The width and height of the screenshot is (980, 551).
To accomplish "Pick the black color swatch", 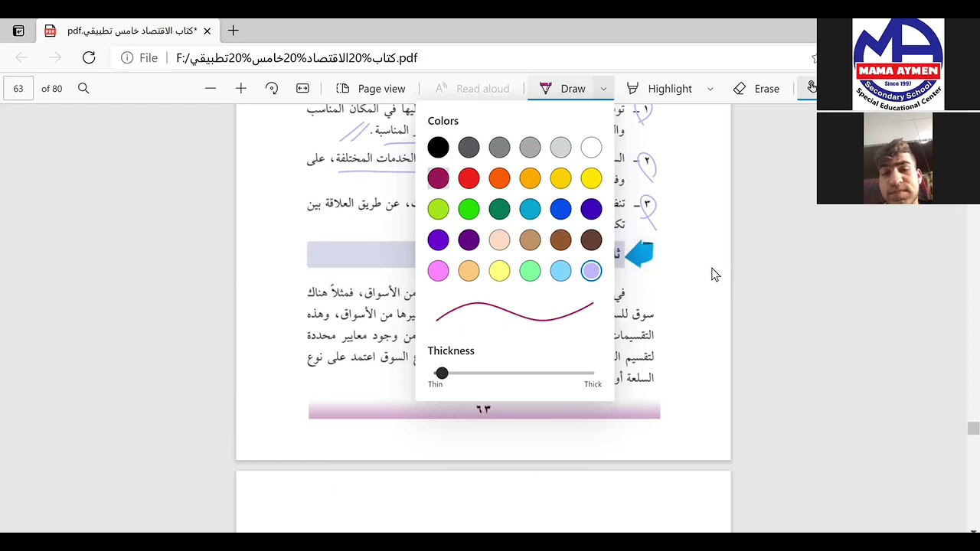I will [x=438, y=148].
